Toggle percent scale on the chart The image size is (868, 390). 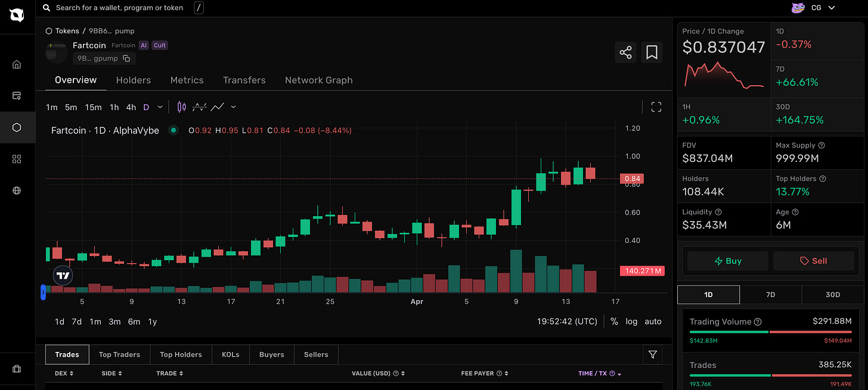click(615, 322)
